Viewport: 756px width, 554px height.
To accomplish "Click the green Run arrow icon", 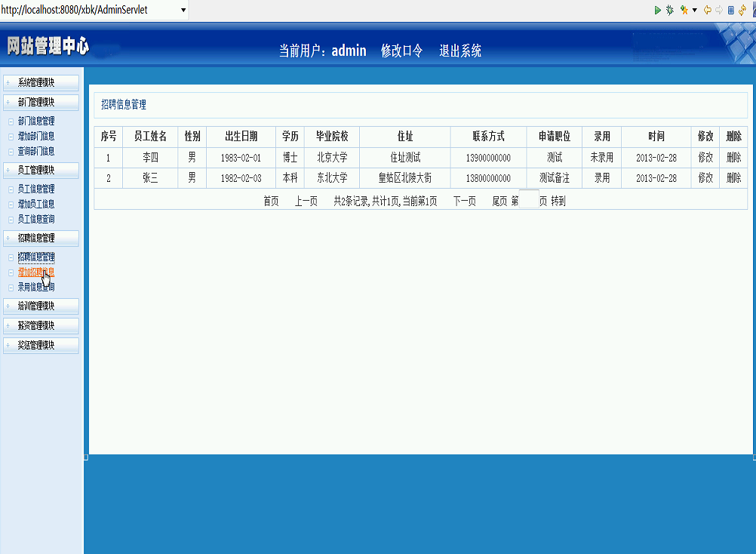I will point(657,10).
